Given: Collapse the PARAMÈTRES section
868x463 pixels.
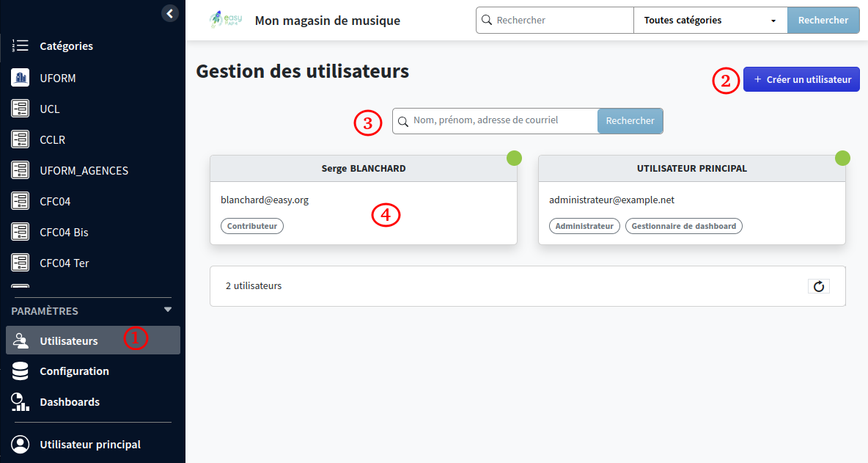Looking at the screenshot, I should point(168,310).
